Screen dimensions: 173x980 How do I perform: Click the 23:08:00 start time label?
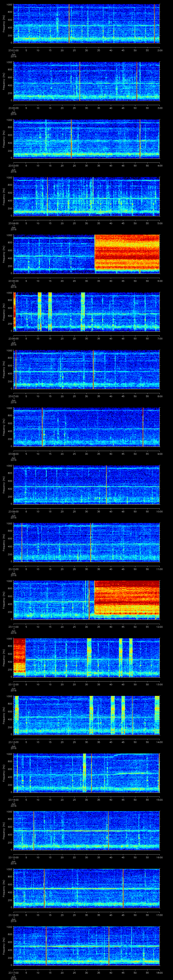click(x=13, y=454)
